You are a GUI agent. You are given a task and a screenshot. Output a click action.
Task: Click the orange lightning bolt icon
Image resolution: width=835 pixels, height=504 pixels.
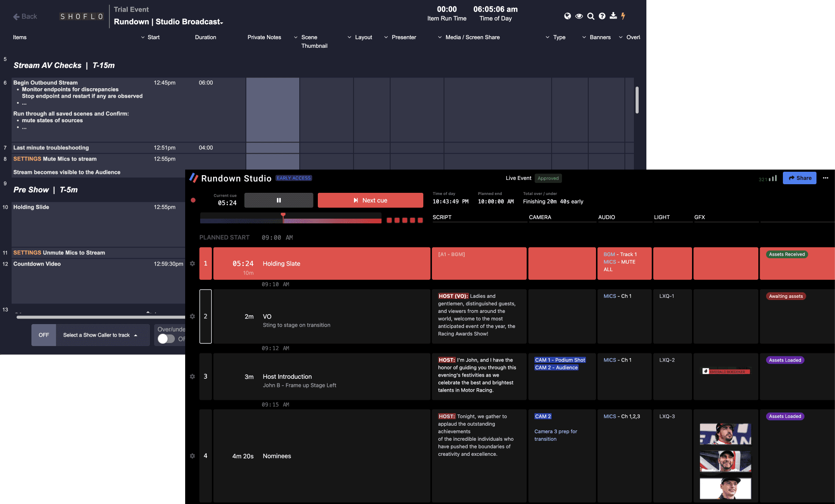[x=624, y=16]
